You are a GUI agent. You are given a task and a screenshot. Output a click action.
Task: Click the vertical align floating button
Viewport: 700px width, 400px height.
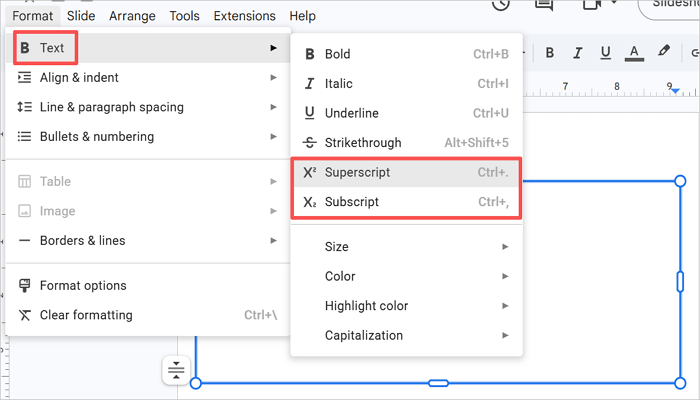pyautogui.click(x=176, y=370)
